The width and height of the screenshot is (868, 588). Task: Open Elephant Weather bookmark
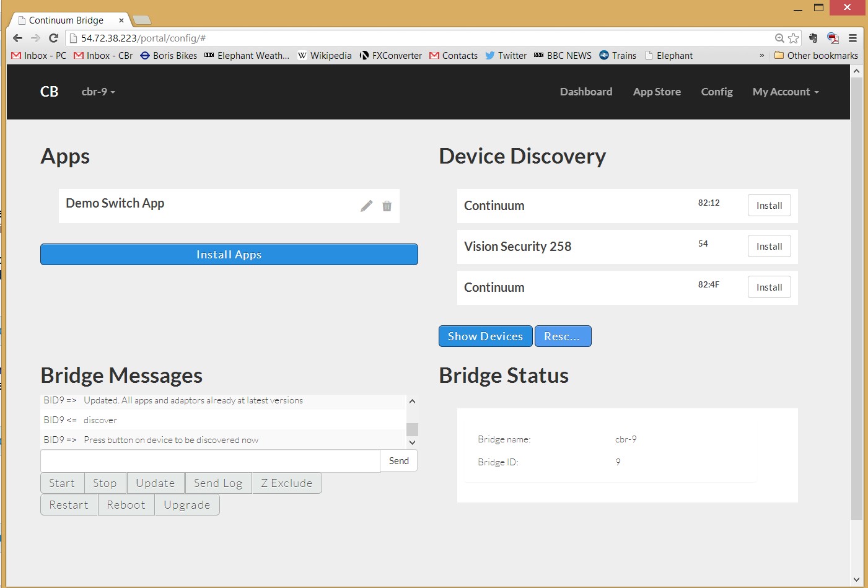tap(247, 55)
